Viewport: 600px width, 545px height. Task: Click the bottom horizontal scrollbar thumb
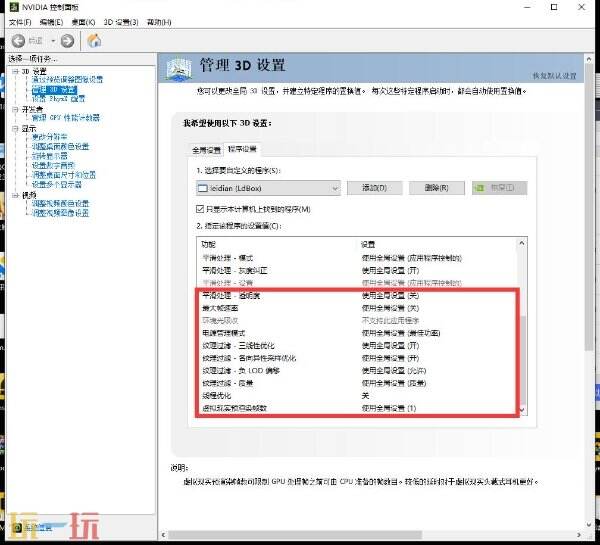(x=295, y=535)
